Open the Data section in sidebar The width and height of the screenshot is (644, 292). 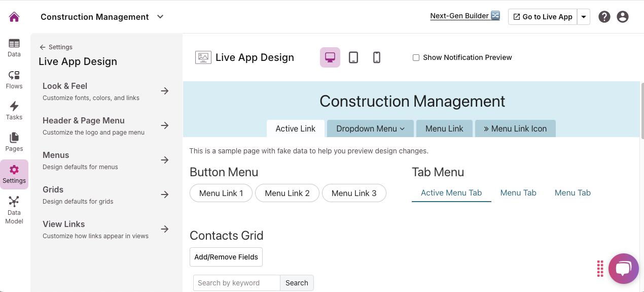point(14,48)
